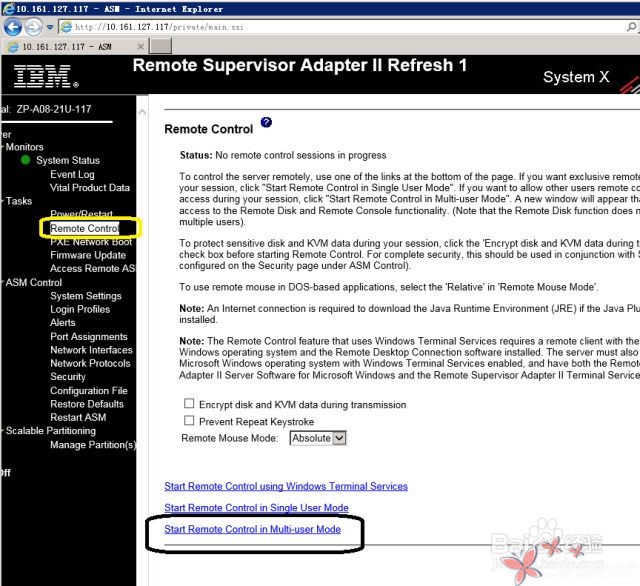
Task: Open Port Assignments page
Action: click(89, 337)
